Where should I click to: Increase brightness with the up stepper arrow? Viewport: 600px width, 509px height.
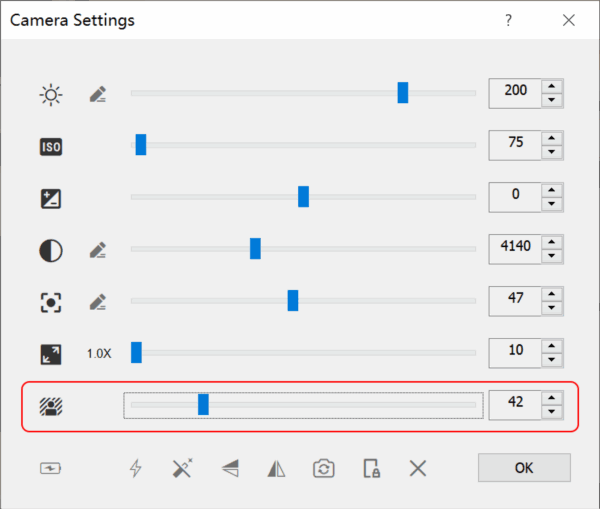(552, 87)
